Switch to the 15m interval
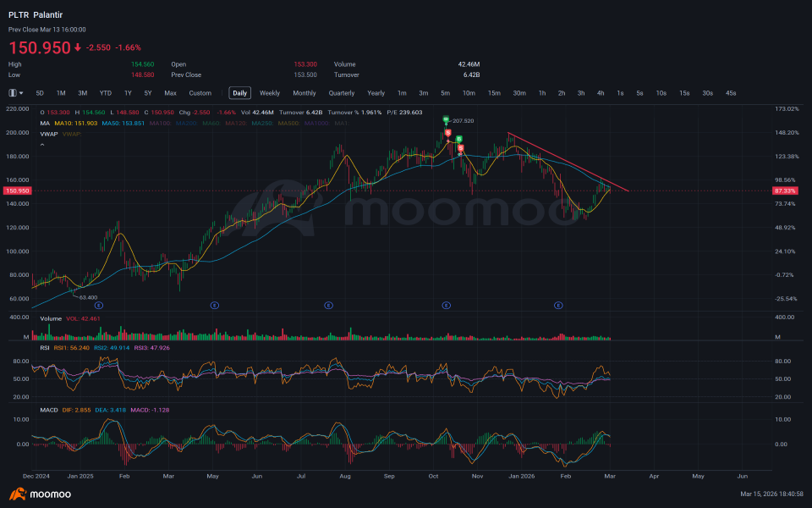 (x=494, y=93)
